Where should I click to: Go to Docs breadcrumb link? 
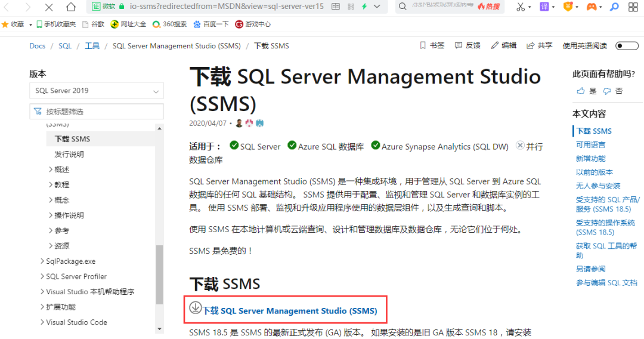pyautogui.click(x=38, y=46)
